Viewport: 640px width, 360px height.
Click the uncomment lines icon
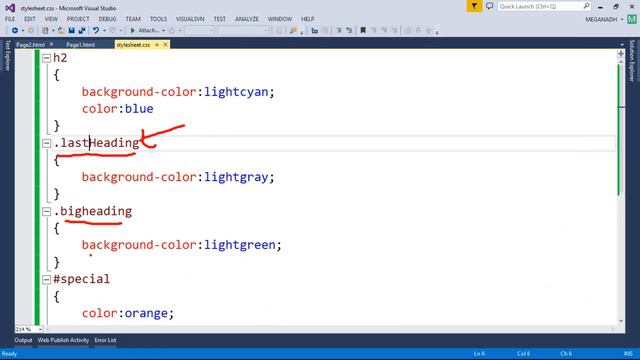(x=349, y=31)
